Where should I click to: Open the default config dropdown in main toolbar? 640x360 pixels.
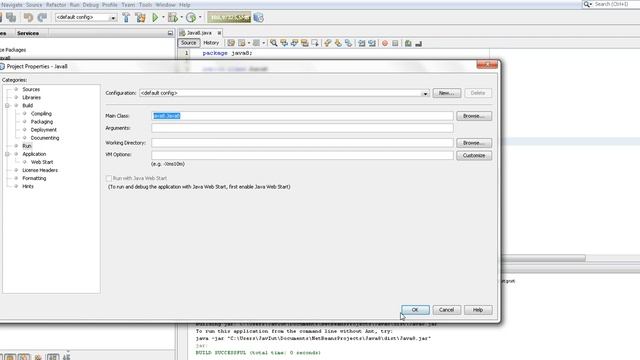pos(113,18)
